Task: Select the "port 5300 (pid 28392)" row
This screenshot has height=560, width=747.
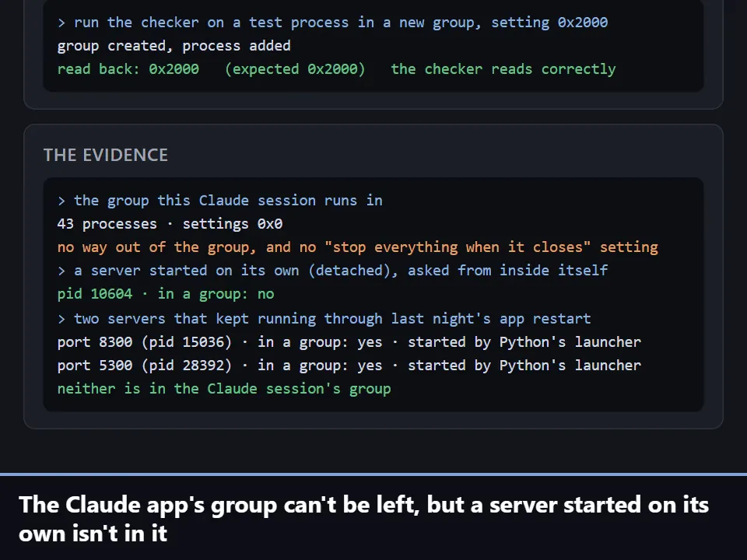Action: point(349,366)
